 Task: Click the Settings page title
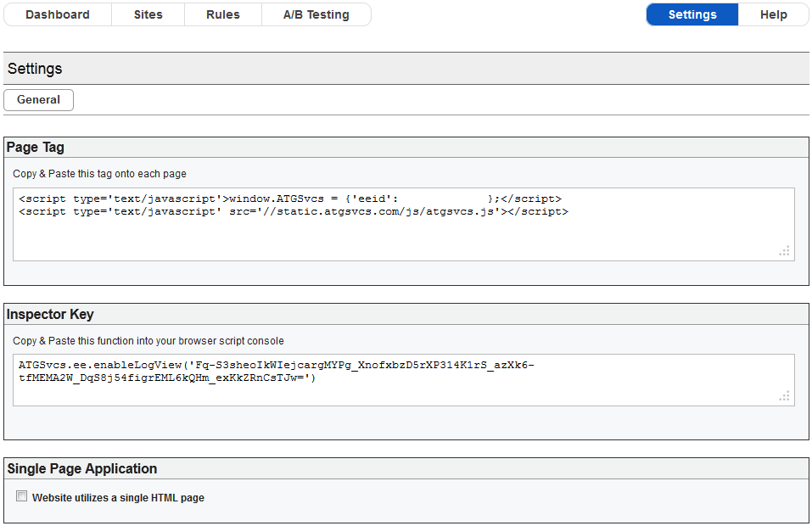click(35, 69)
